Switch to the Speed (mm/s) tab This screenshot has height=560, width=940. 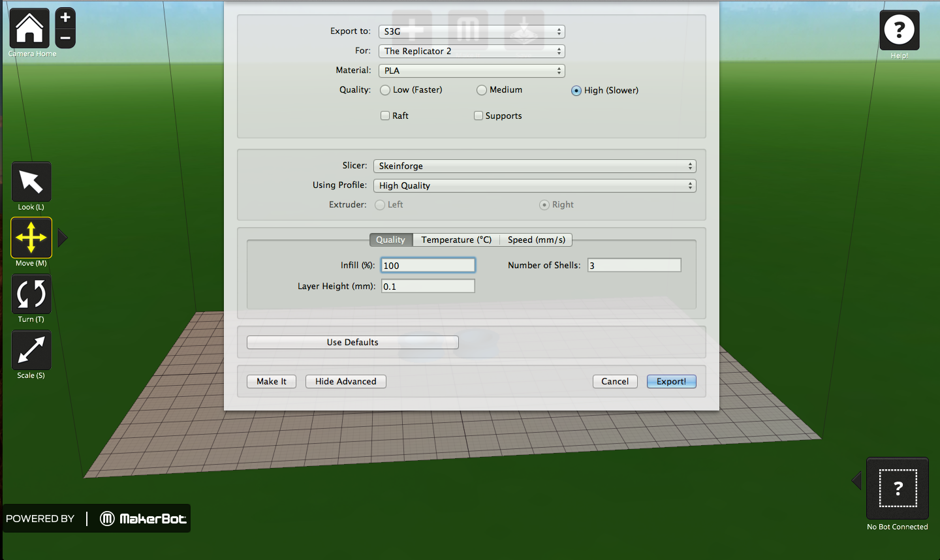537,240
